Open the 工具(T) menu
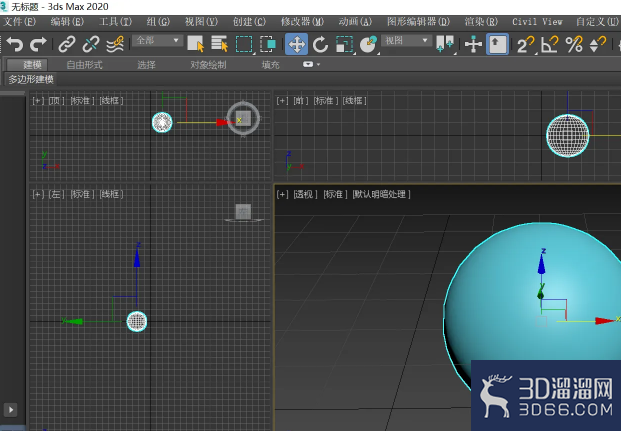The width and height of the screenshot is (621, 431). 115,22
